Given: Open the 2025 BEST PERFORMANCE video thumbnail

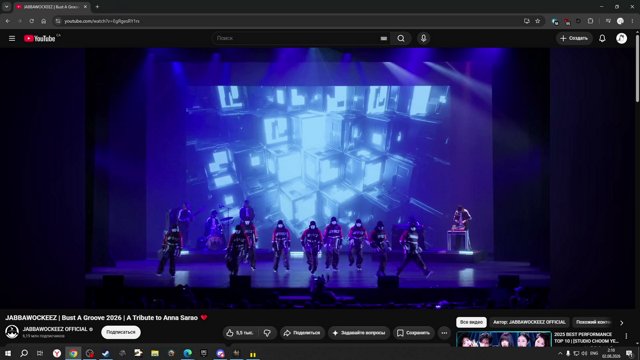Looking at the screenshot, I should [x=504, y=339].
